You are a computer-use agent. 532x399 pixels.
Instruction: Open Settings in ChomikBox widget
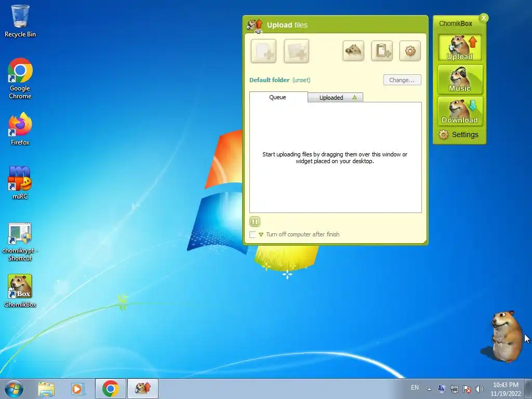pos(458,135)
